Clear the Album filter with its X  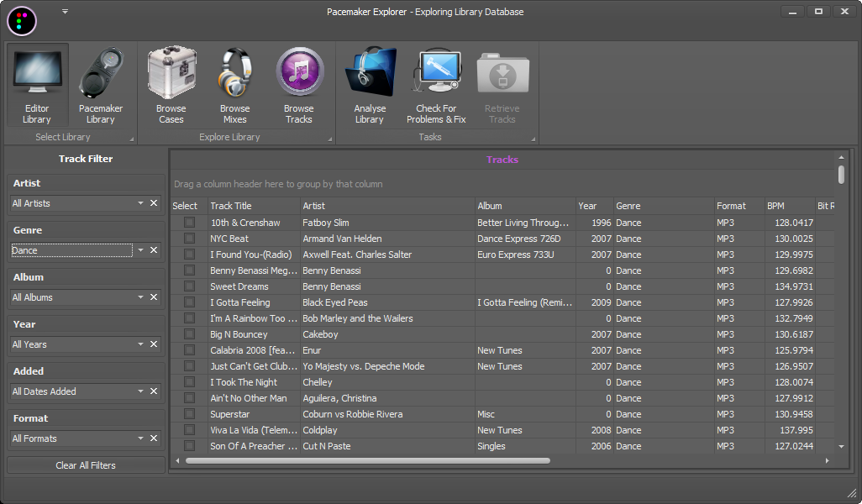(x=154, y=297)
